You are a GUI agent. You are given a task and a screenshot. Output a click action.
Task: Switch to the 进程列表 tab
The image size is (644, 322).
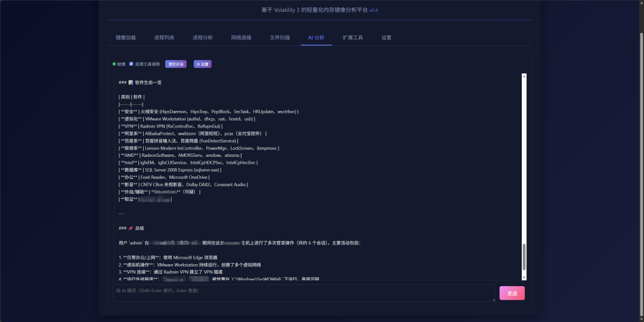(x=165, y=38)
